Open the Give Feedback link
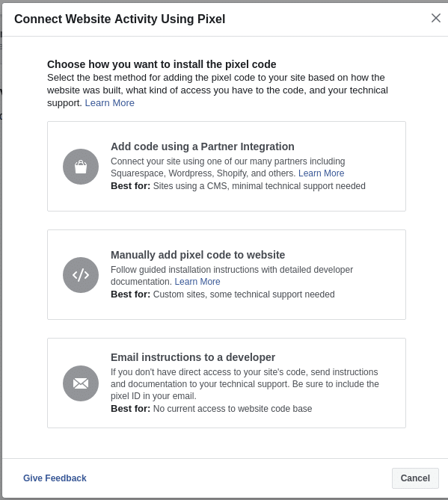 click(55, 478)
